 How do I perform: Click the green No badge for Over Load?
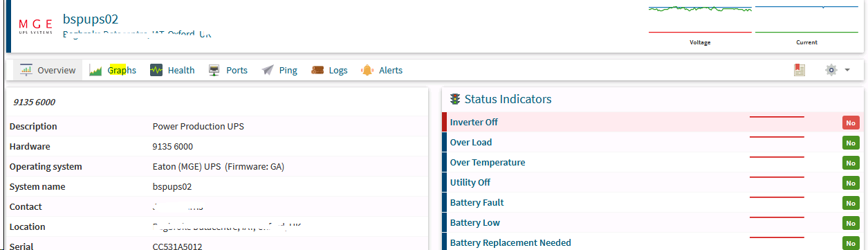[x=851, y=143]
